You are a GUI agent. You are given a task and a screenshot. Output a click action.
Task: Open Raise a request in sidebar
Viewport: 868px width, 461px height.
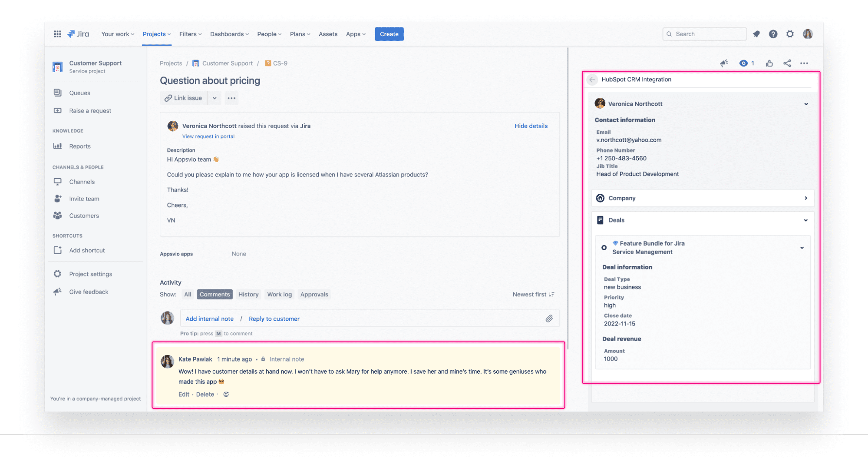pos(90,111)
